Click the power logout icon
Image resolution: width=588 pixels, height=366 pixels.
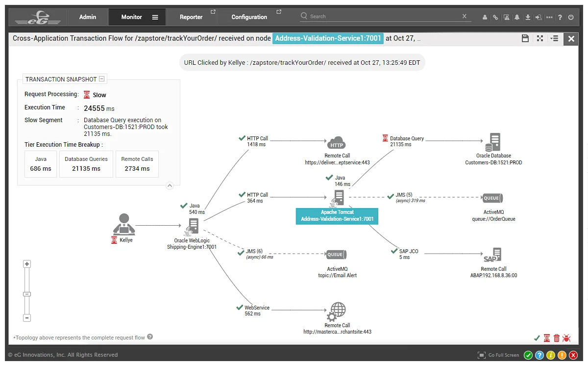[571, 17]
